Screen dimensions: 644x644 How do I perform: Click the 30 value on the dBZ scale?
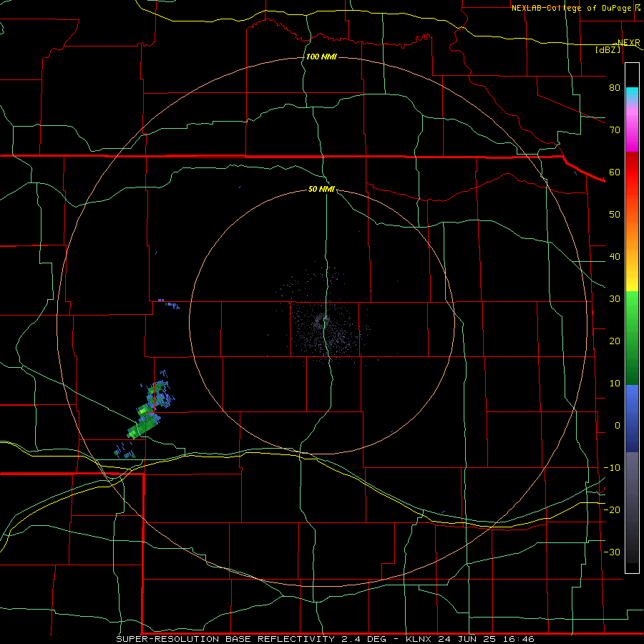click(x=615, y=298)
